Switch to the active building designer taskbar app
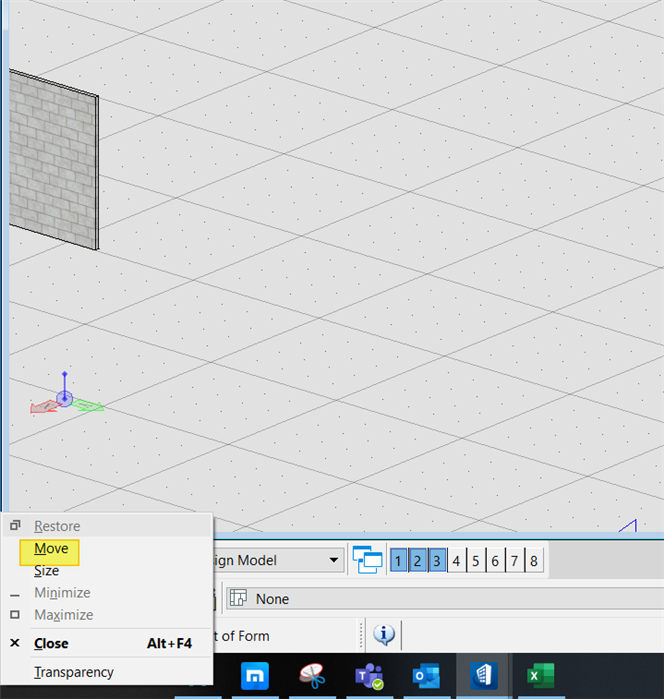The width and height of the screenshot is (664, 699). point(483,676)
